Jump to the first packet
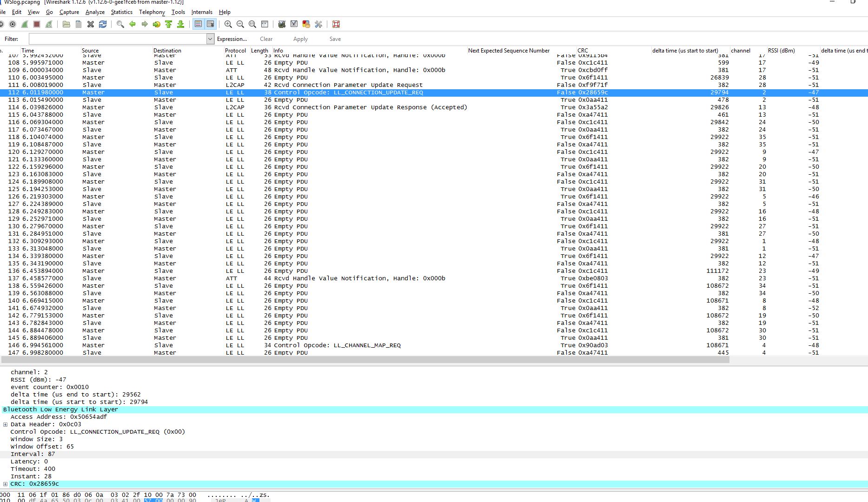The height and width of the screenshot is (502, 868). (169, 24)
